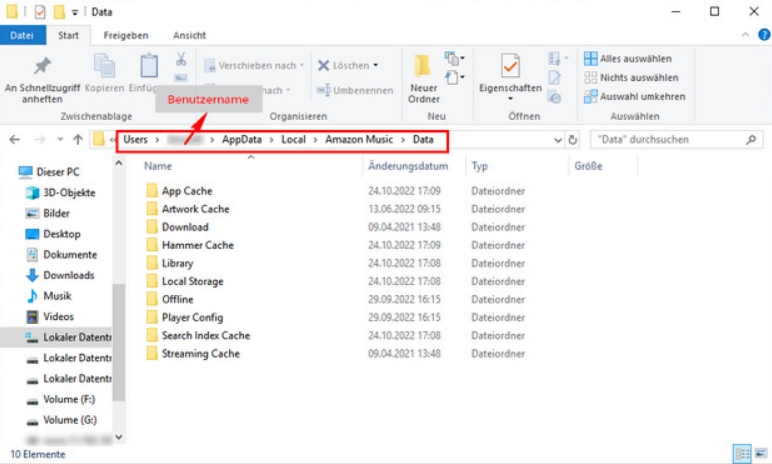Click the up-arrow navigate to parent folder

(x=78, y=140)
